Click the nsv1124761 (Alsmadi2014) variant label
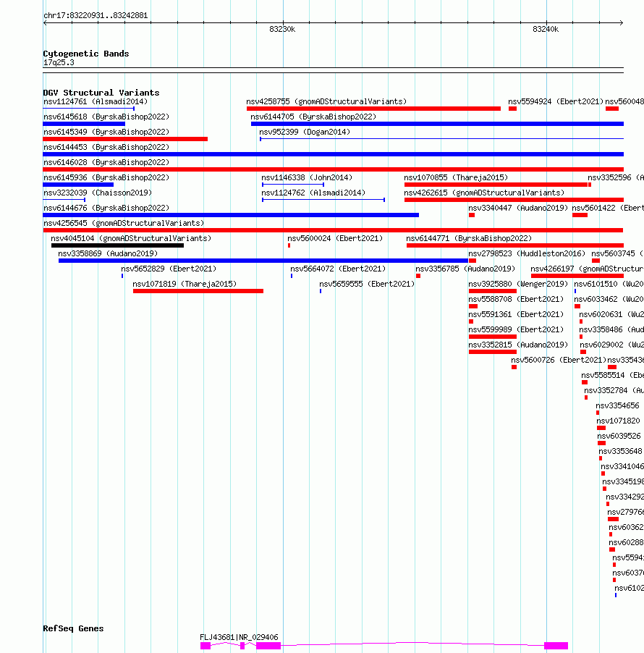The image size is (644, 653). pos(96,101)
